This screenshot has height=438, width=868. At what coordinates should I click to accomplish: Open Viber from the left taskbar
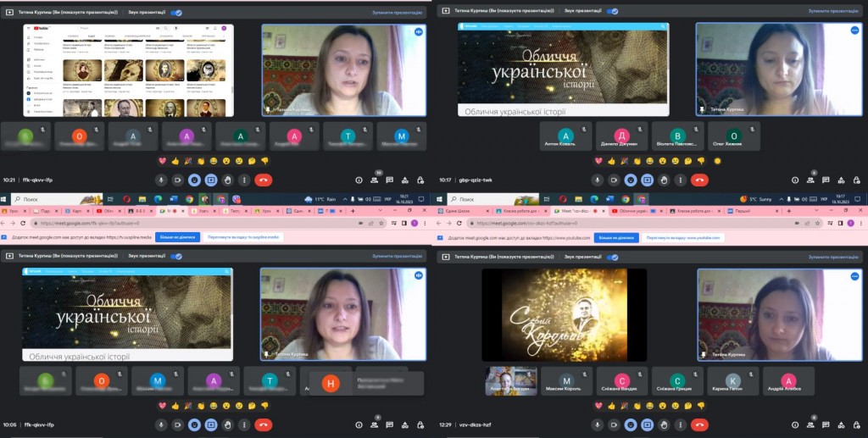[236, 199]
